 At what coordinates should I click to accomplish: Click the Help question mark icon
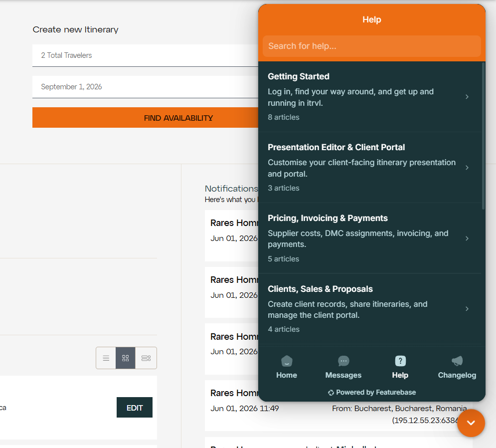[400, 361]
